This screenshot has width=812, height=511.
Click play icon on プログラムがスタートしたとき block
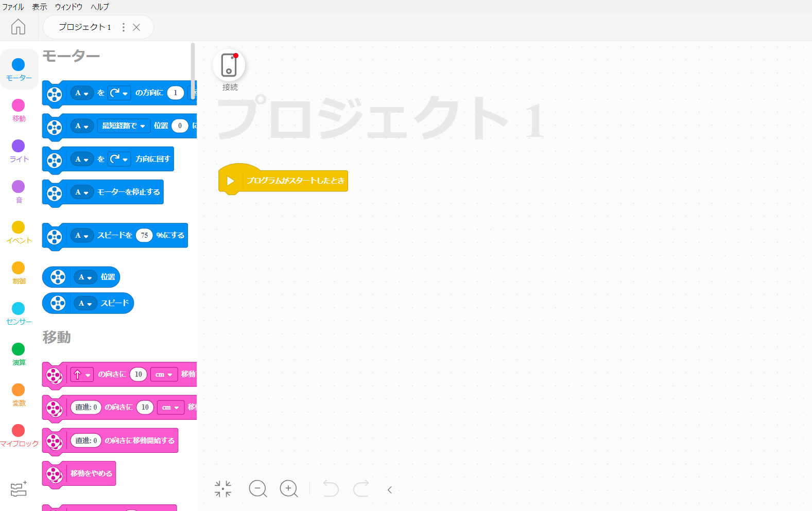[231, 181]
